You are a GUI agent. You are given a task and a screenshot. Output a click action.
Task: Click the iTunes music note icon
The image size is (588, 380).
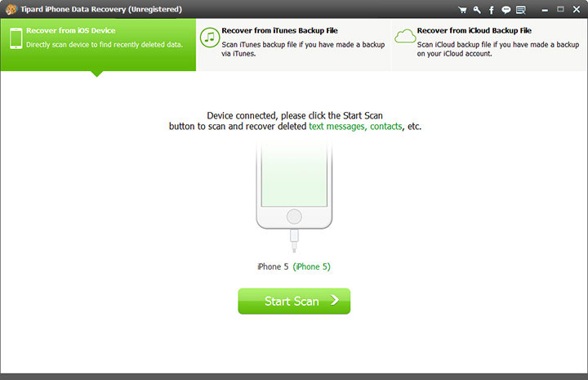click(x=210, y=37)
